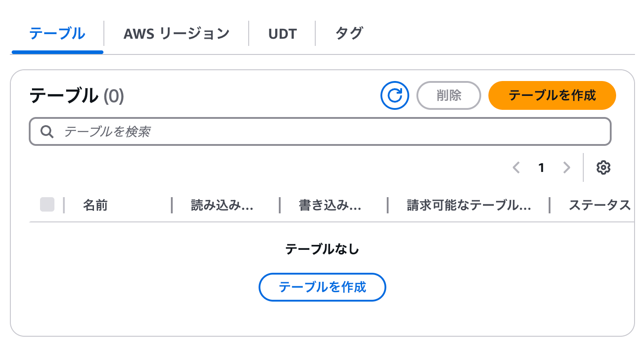Click the outlined テーブルを作成 button below テーブルなし
The height and width of the screenshot is (352, 644).
[322, 287]
